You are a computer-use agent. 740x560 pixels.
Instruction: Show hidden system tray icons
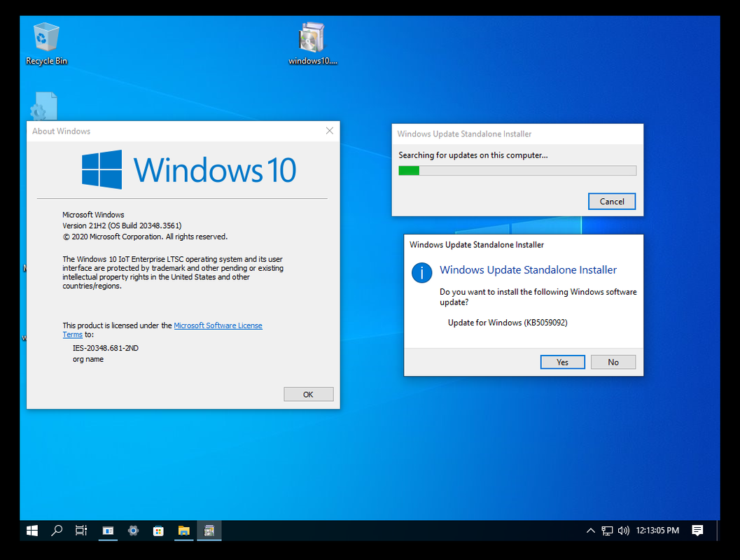click(x=590, y=531)
